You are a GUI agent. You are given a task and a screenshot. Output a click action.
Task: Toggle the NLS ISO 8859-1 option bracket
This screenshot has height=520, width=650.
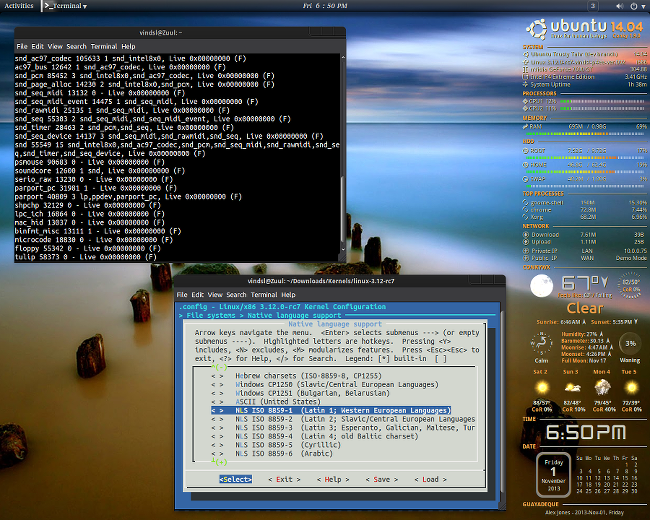tap(217, 411)
